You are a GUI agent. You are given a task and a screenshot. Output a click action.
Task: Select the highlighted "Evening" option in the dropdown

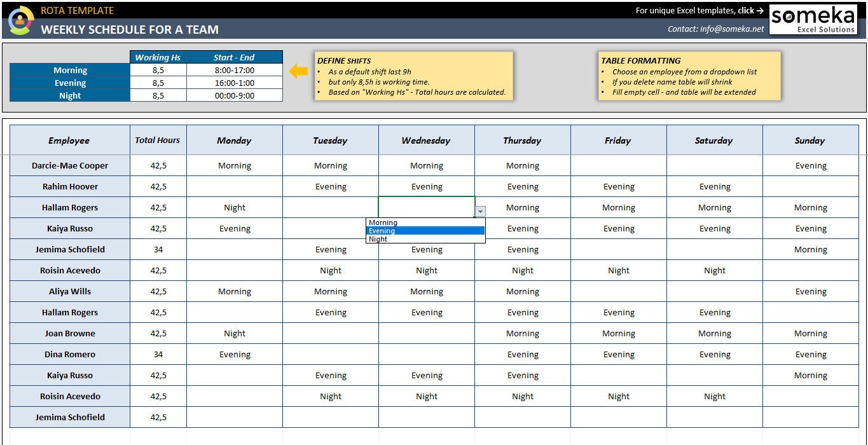[x=382, y=231]
